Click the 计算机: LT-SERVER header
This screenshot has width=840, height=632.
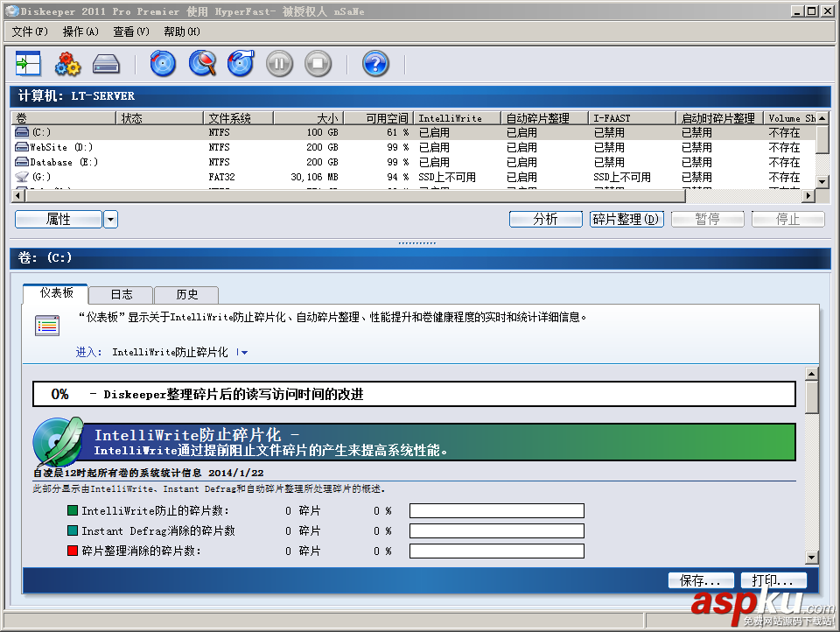pos(421,96)
